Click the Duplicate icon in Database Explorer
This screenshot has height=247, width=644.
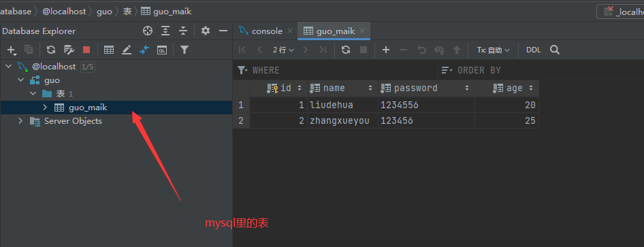pyautogui.click(x=29, y=50)
